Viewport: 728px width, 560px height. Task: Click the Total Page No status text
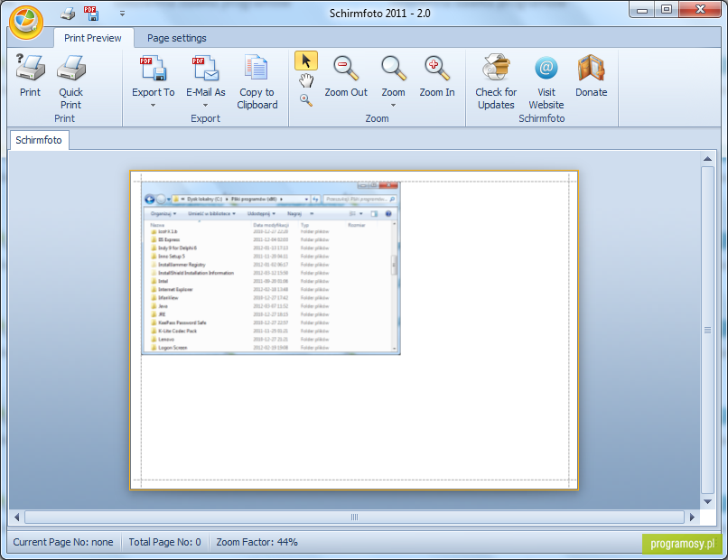164,542
